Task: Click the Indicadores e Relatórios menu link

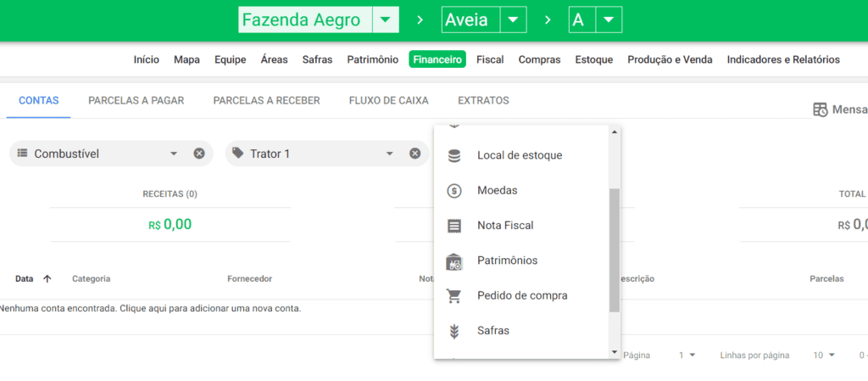Action: pyautogui.click(x=783, y=59)
